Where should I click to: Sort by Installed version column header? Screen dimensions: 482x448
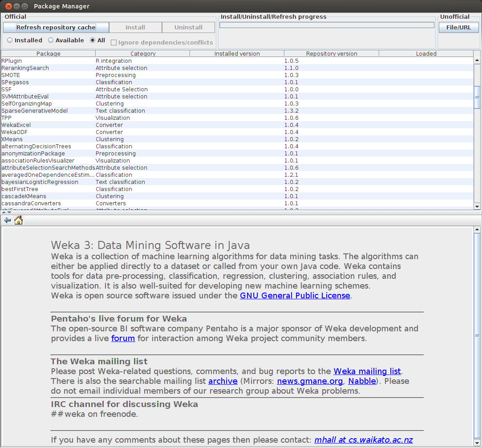(237, 53)
